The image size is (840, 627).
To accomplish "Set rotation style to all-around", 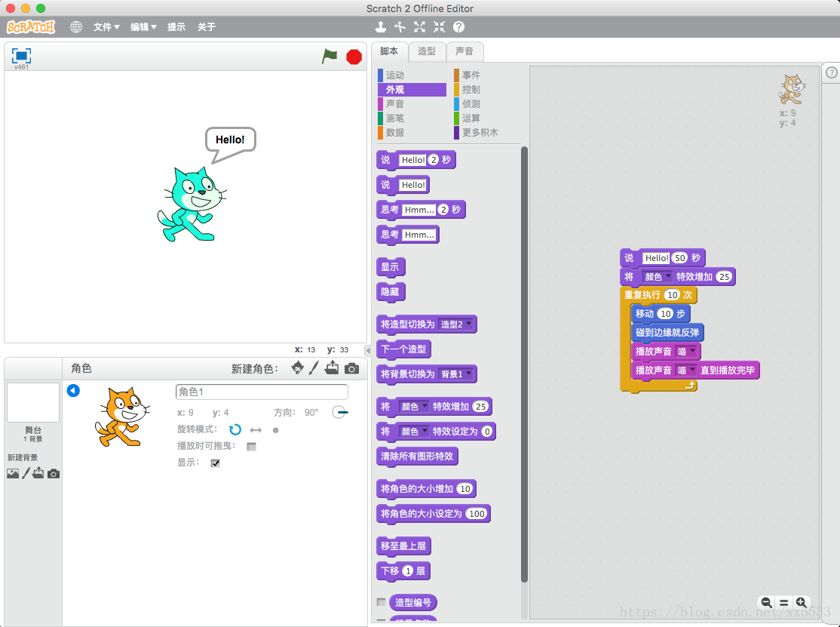I will coord(235,430).
